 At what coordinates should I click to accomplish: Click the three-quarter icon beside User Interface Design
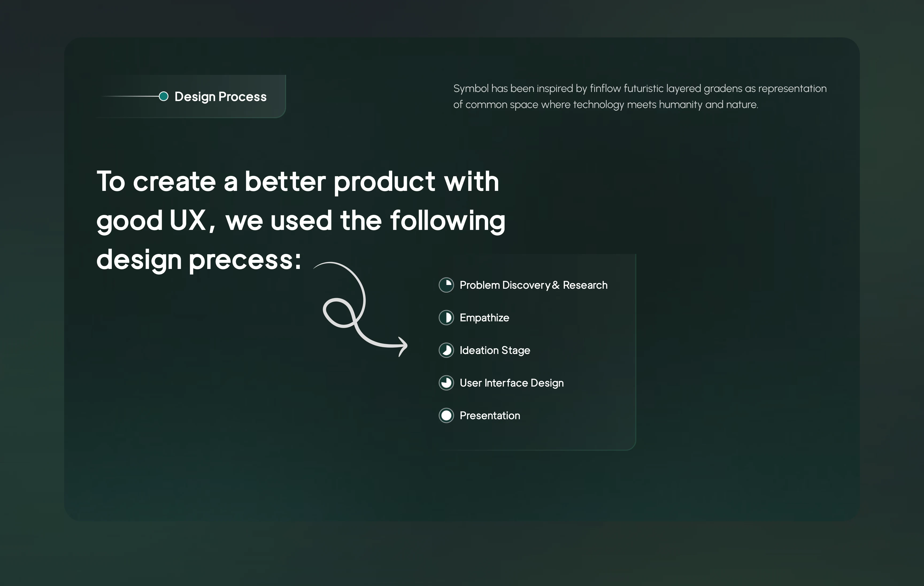click(x=446, y=383)
